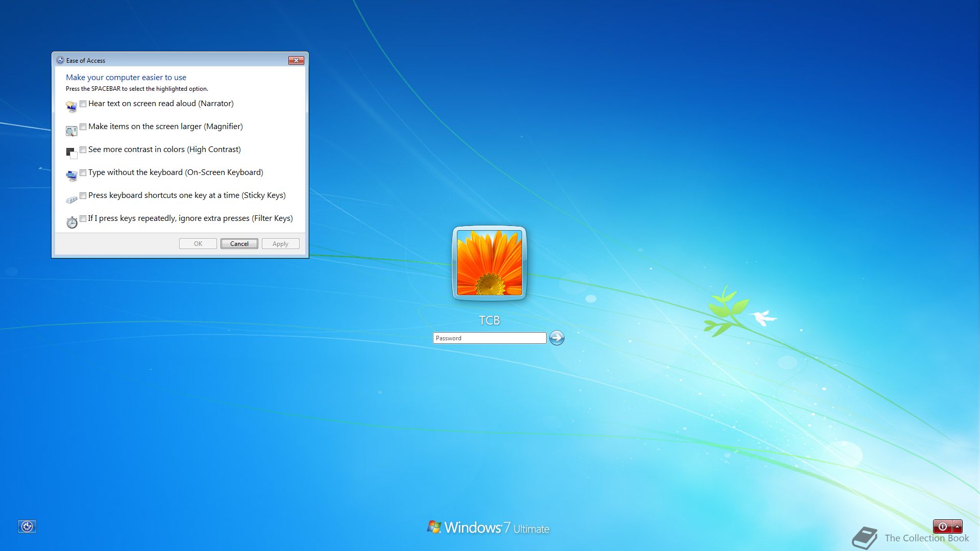Close the Ease of Access window
The width and height of the screenshot is (980, 551).
tap(296, 60)
